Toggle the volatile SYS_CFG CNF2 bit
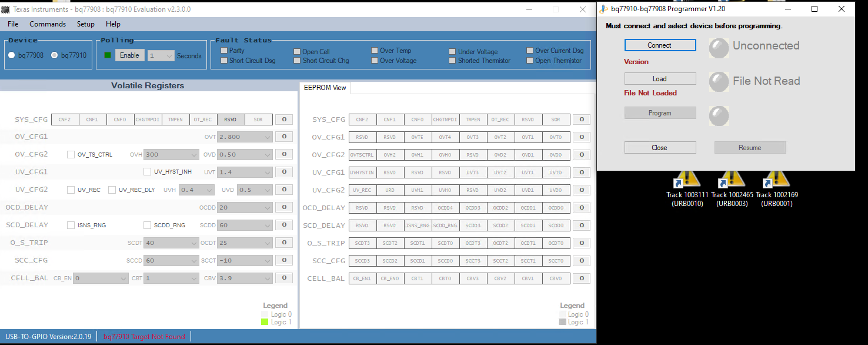Image resolution: width=868 pixels, height=345 pixels. pyautogui.click(x=65, y=120)
